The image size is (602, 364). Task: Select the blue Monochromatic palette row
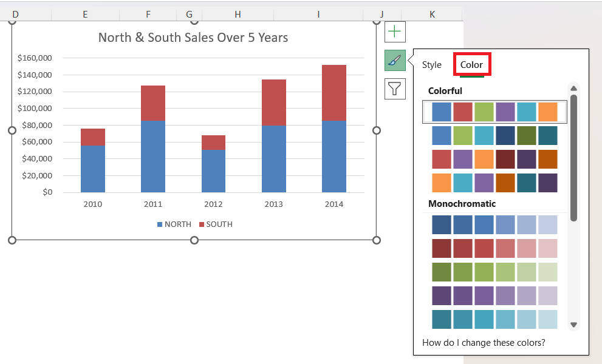coord(494,224)
